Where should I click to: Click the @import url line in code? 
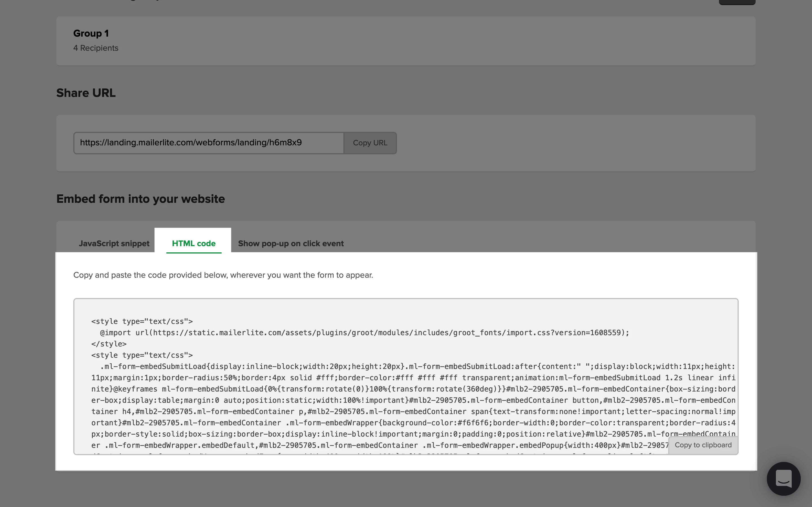click(364, 333)
